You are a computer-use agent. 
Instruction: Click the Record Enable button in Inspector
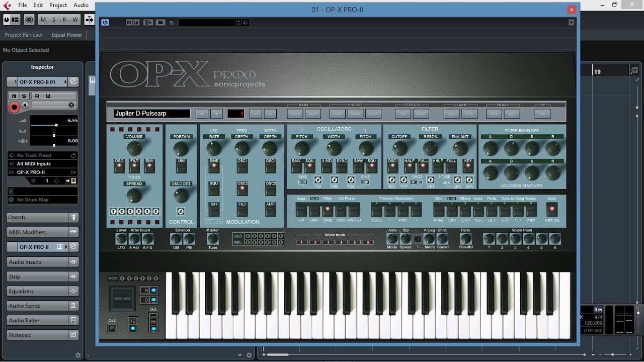coord(14,107)
